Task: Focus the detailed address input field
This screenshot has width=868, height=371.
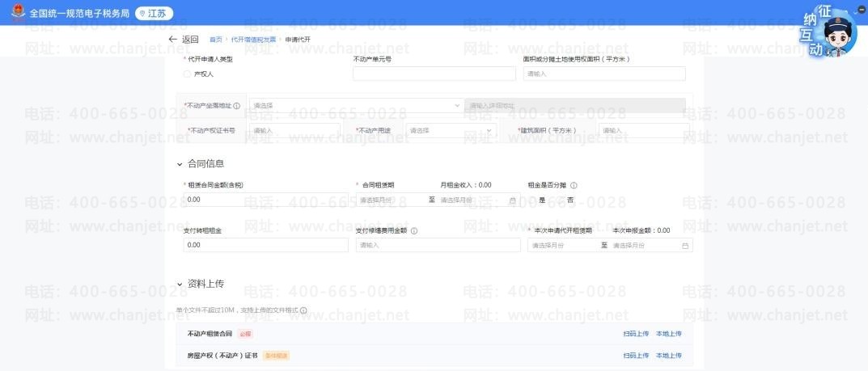Action: point(575,105)
